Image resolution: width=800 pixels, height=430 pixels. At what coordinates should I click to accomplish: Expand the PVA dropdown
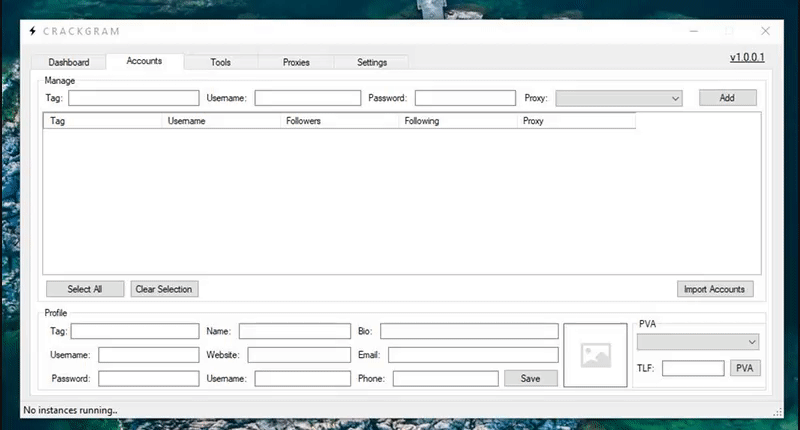697,342
